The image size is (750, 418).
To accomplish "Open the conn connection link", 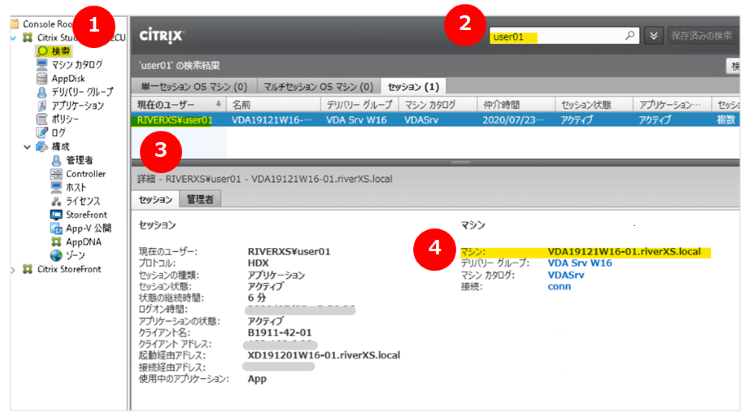I will pyautogui.click(x=559, y=286).
